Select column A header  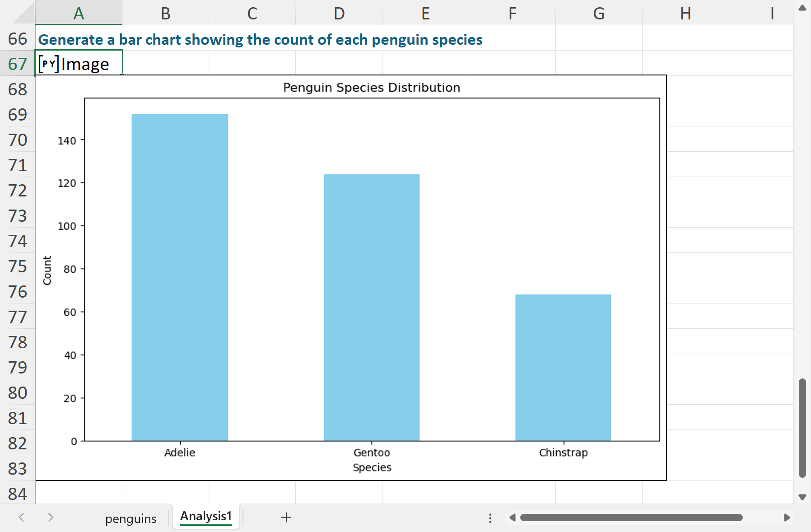[x=79, y=13]
